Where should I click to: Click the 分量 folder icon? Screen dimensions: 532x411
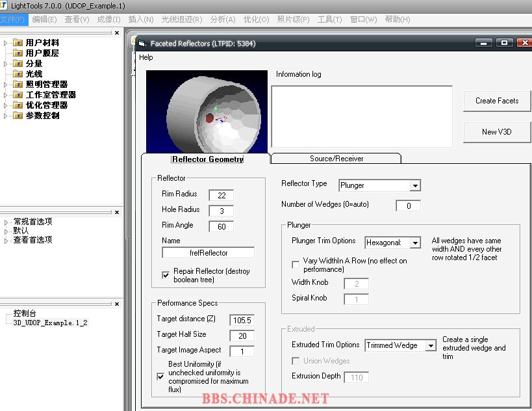18,64
